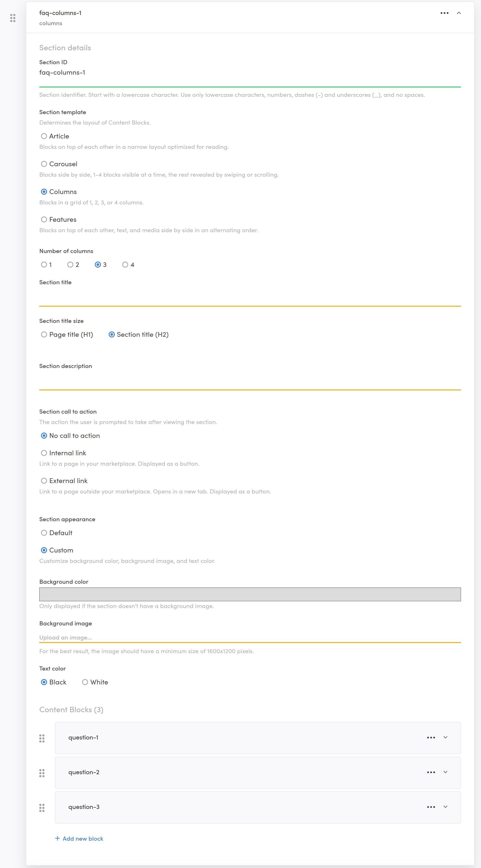Click drag handle for question-2 block
Image resolution: width=481 pixels, height=868 pixels.
click(x=42, y=773)
